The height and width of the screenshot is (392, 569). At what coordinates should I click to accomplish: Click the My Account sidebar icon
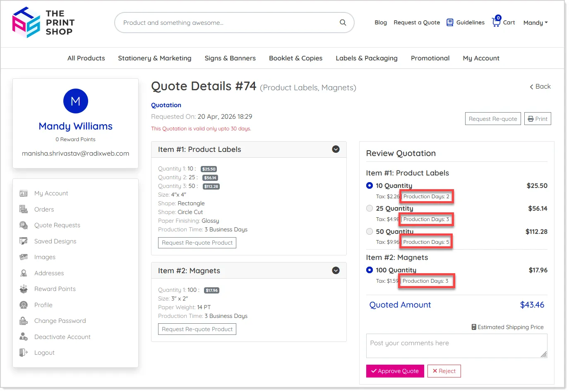[24, 193]
